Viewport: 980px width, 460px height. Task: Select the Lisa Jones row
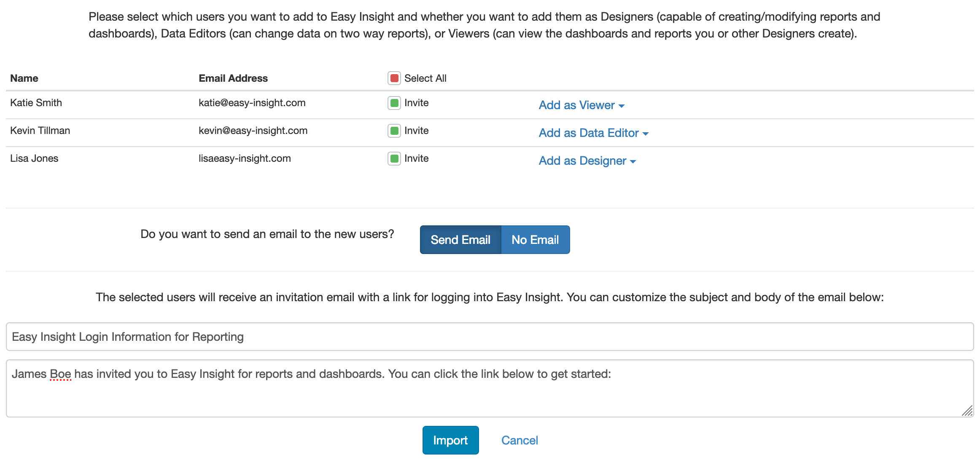[34, 158]
